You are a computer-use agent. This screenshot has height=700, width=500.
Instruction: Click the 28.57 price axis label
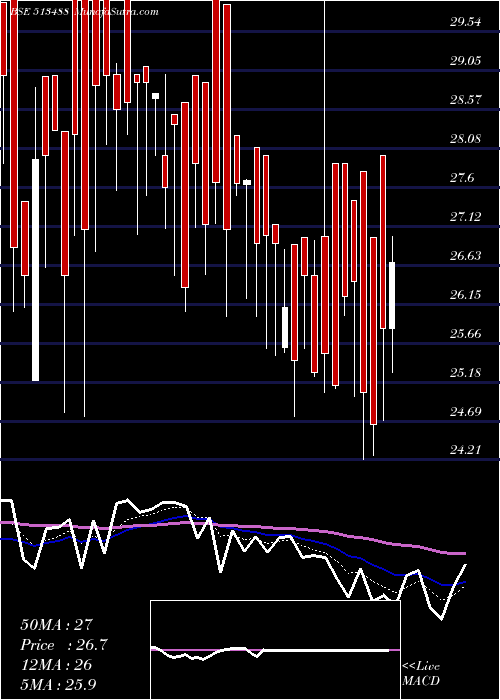tap(466, 99)
